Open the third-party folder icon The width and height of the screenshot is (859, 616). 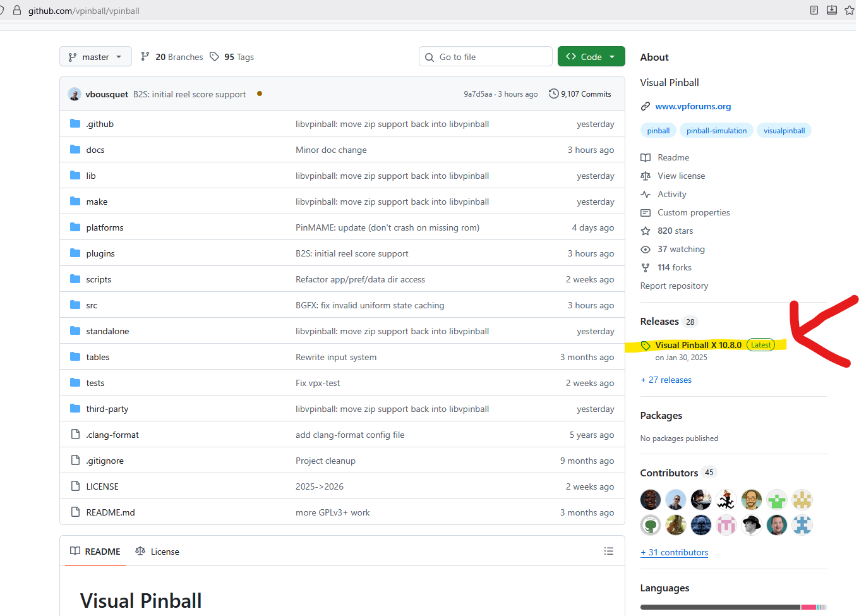pos(75,409)
